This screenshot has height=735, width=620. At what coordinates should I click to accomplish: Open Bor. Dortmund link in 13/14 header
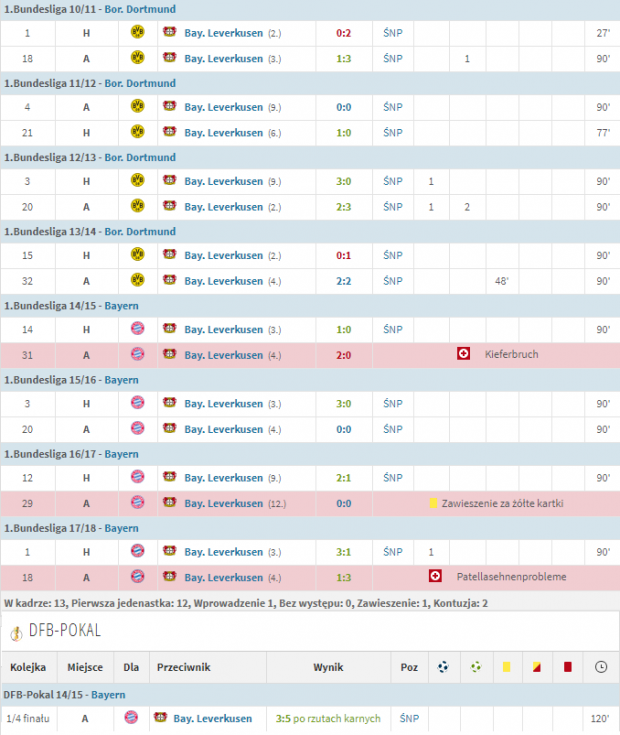tap(140, 232)
